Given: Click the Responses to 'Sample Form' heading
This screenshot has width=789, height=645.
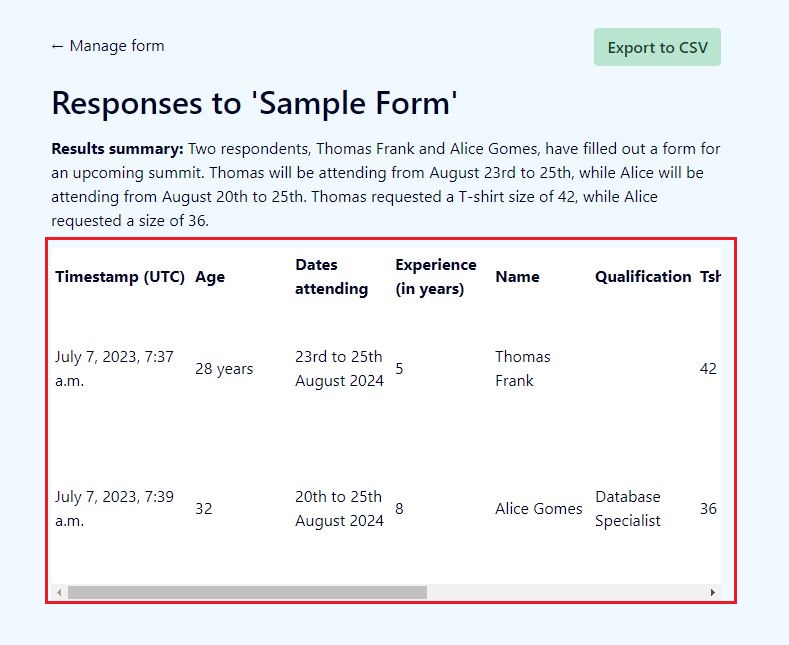Looking at the screenshot, I should click(254, 103).
